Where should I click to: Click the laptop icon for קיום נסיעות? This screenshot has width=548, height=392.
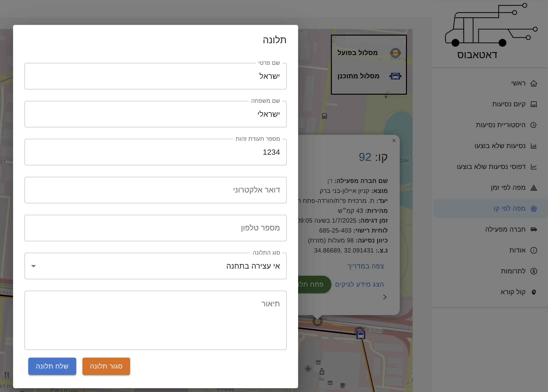tap(534, 104)
